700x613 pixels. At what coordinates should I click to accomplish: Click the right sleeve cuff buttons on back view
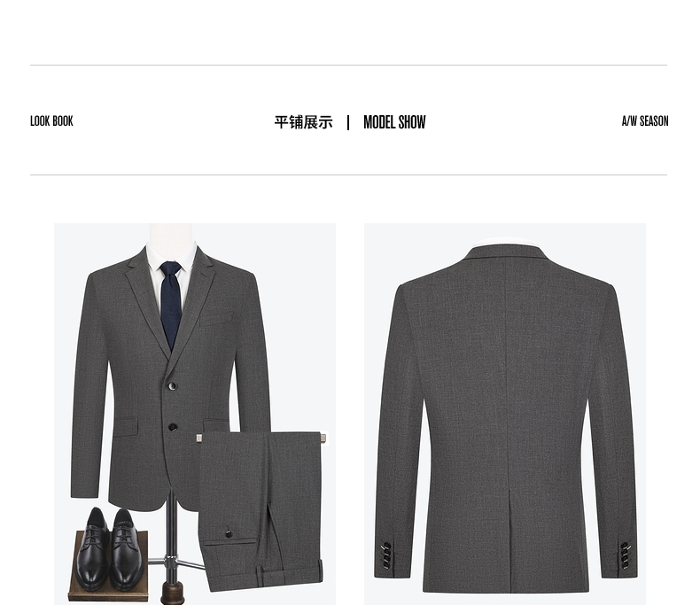tap(626, 555)
